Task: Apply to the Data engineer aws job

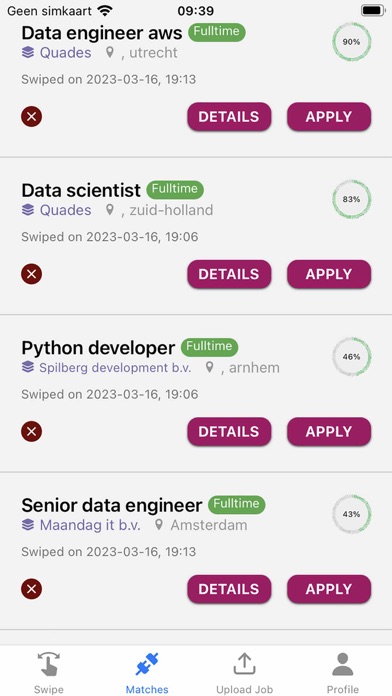Action: pyautogui.click(x=329, y=117)
